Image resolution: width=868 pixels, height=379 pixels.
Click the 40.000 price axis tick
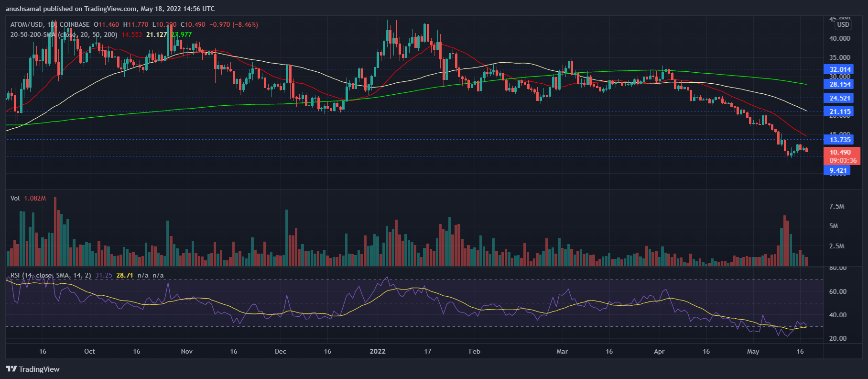840,38
